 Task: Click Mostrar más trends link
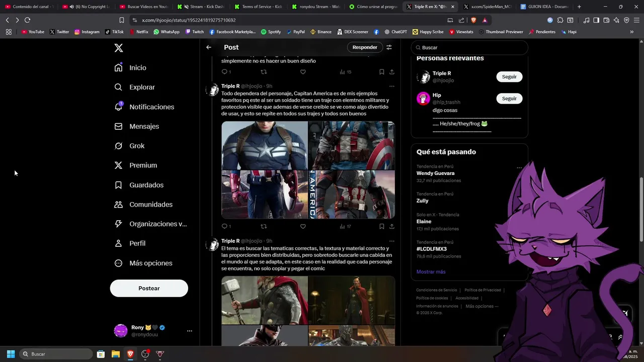click(431, 271)
